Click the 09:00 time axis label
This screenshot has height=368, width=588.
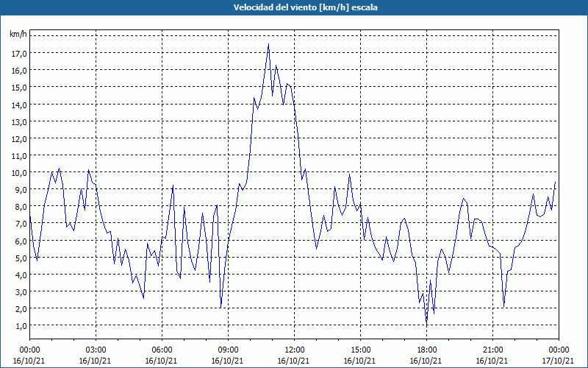pyautogui.click(x=228, y=350)
